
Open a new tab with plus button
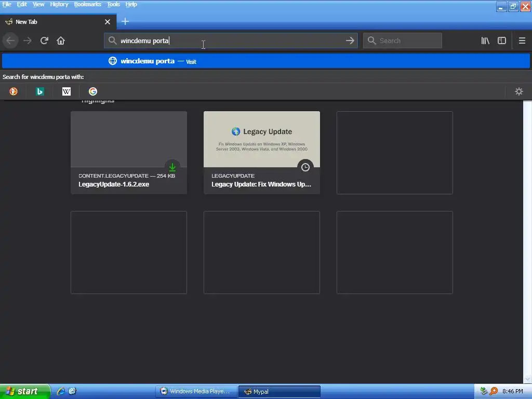click(125, 21)
